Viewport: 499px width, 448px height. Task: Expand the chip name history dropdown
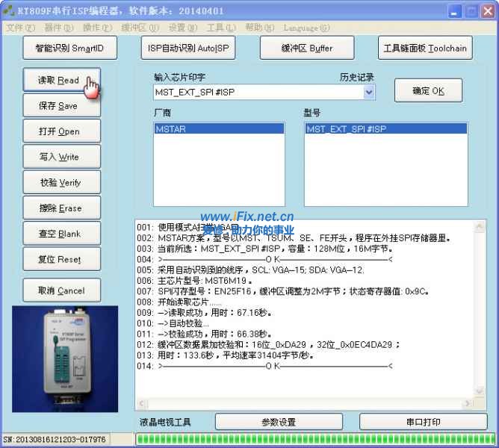(368, 93)
